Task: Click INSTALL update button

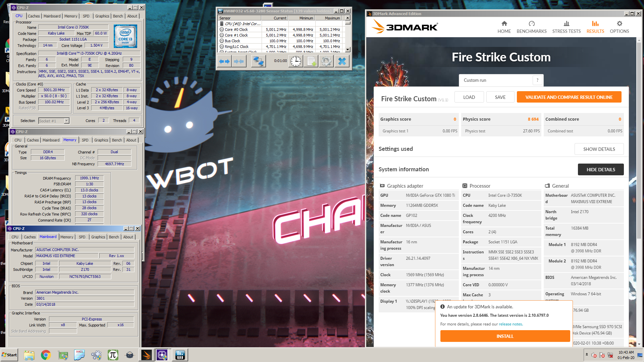Action: tap(505, 336)
